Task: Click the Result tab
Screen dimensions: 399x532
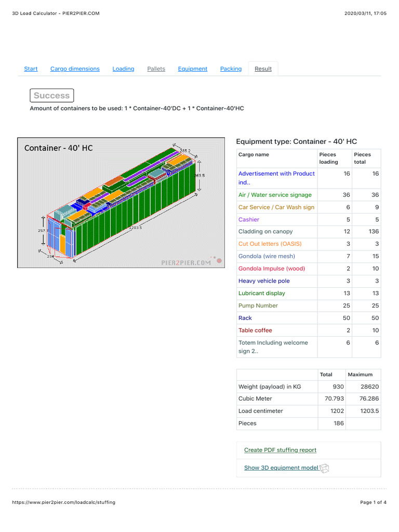Action: point(263,69)
